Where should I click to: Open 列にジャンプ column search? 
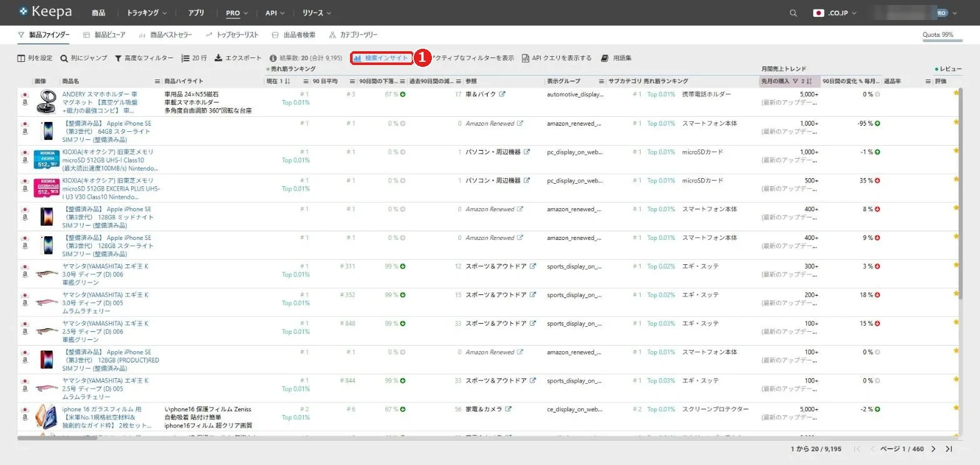[x=84, y=58]
